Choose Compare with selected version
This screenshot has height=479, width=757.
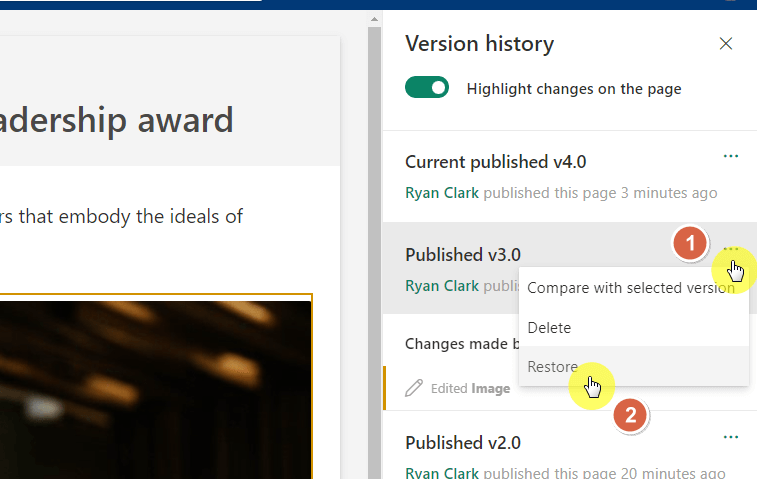coord(633,288)
